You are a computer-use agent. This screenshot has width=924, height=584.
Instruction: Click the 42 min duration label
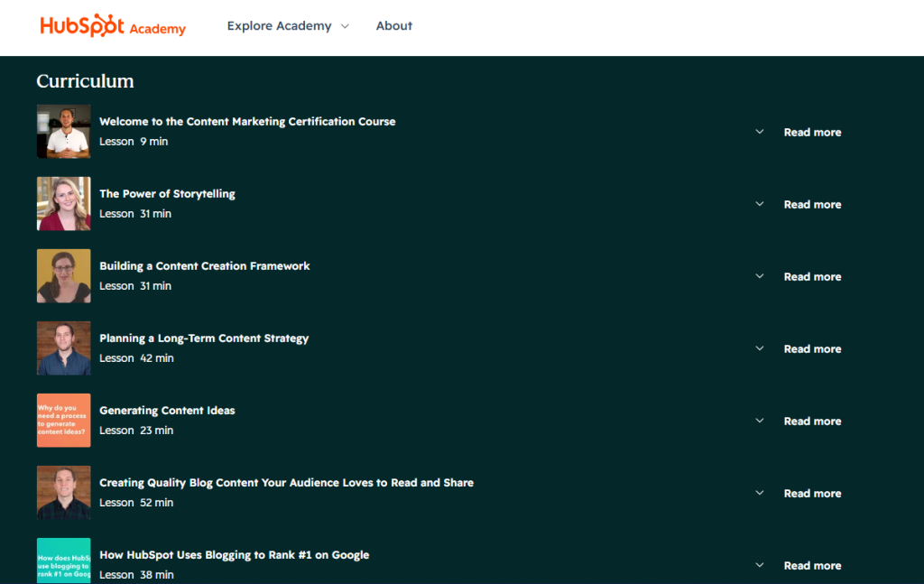pyautogui.click(x=157, y=358)
